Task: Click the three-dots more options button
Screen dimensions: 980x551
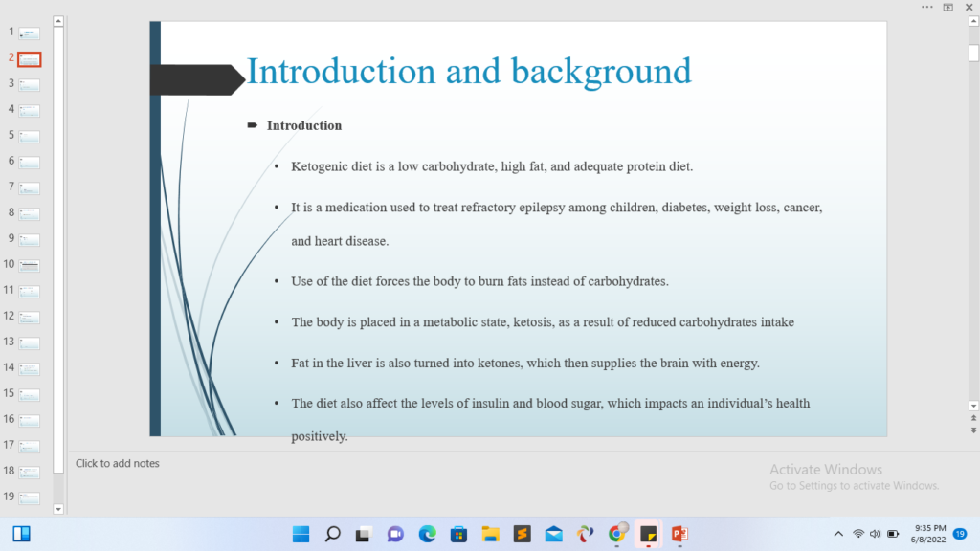Action: pos(926,7)
